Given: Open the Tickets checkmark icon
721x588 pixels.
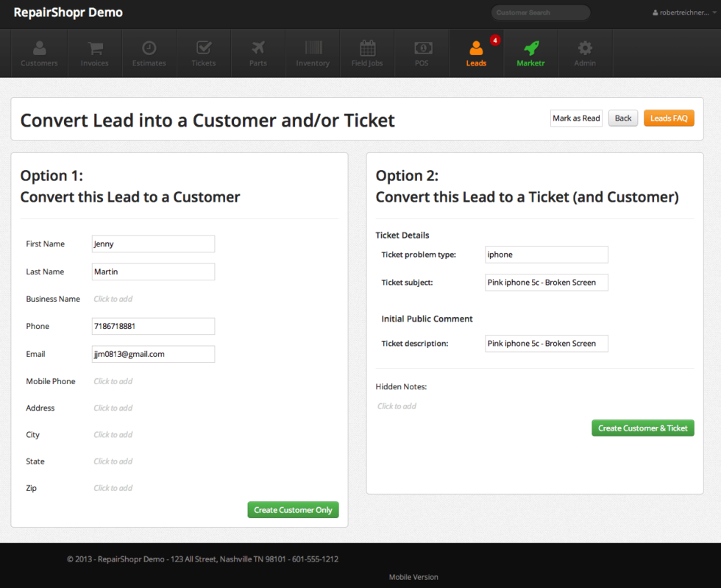Looking at the screenshot, I should click(x=204, y=49).
